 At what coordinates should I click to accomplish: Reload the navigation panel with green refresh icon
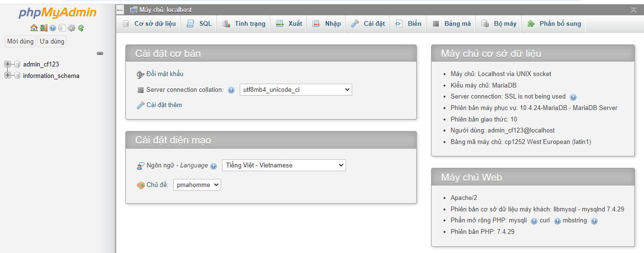point(81,28)
